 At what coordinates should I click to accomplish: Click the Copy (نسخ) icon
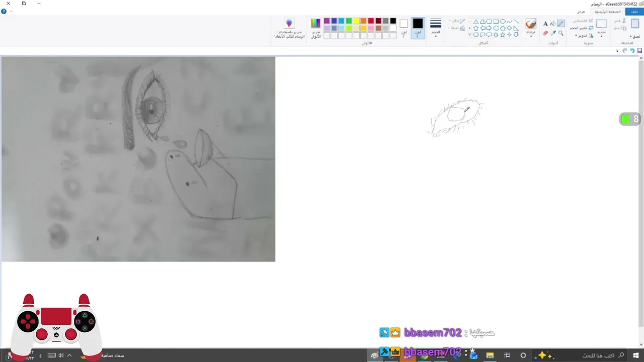(x=624, y=28)
